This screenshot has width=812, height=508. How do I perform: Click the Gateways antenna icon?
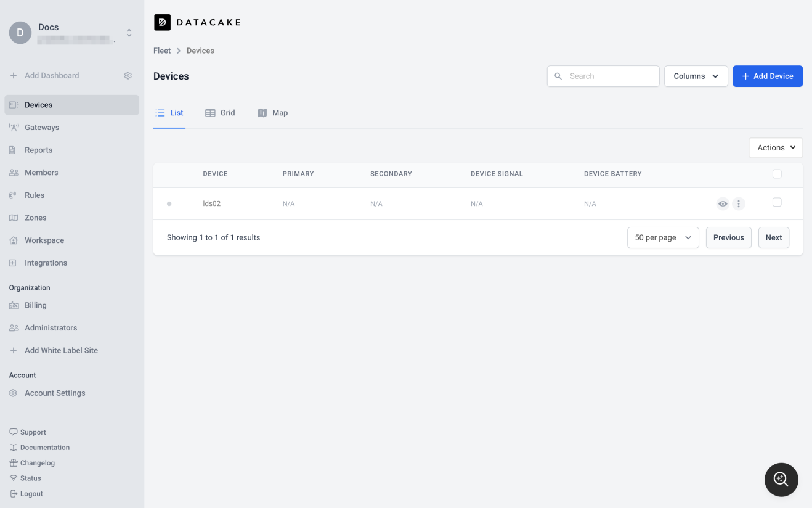[x=14, y=128]
